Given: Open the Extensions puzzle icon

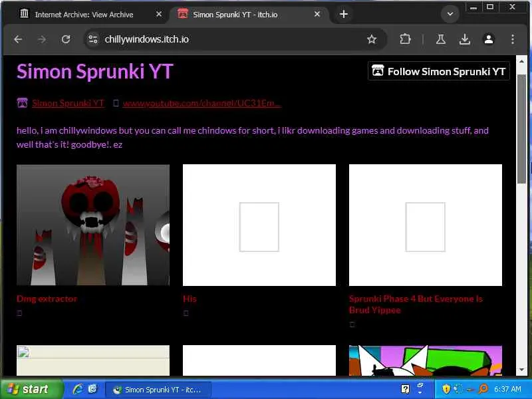Looking at the screenshot, I should tap(405, 39).
